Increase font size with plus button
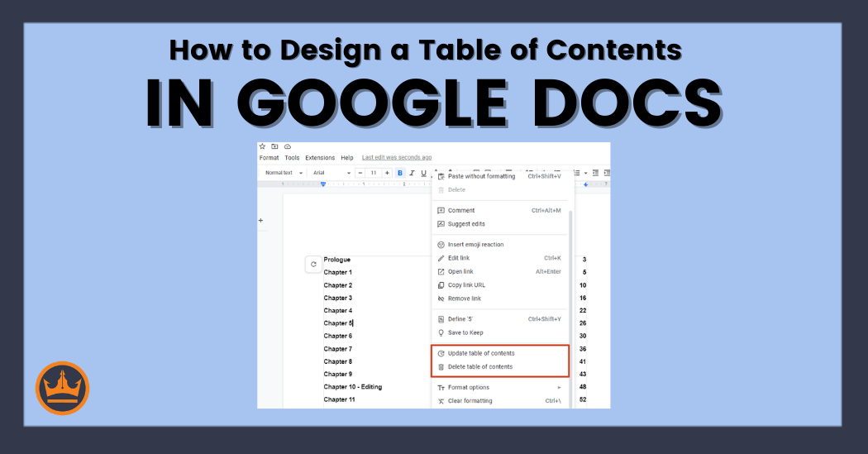 click(387, 173)
